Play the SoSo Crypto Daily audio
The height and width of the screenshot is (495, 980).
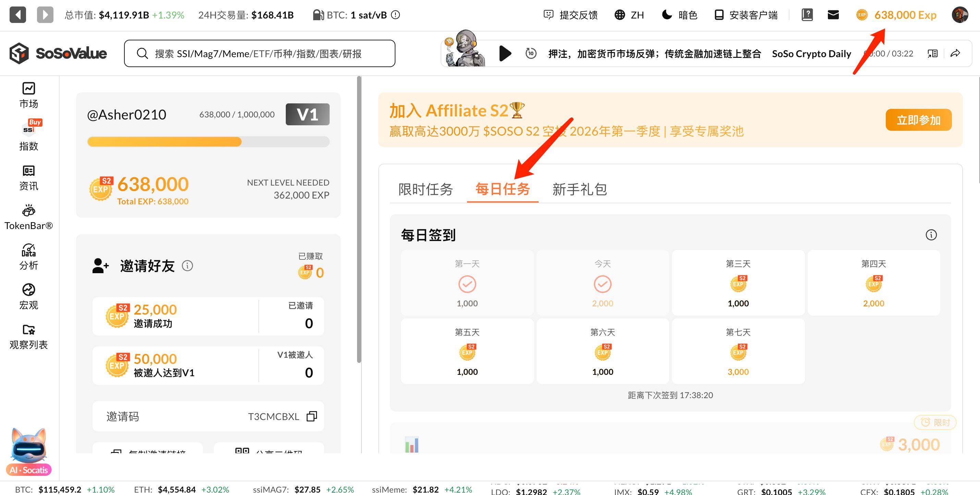(505, 53)
